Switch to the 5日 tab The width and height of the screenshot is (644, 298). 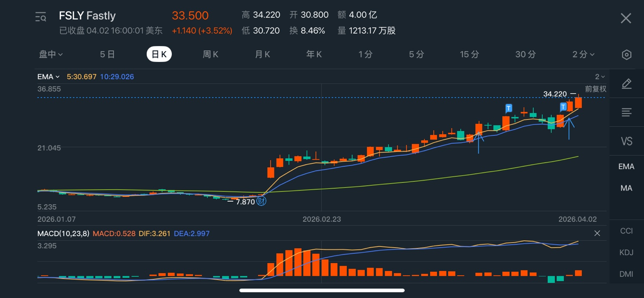coord(107,54)
